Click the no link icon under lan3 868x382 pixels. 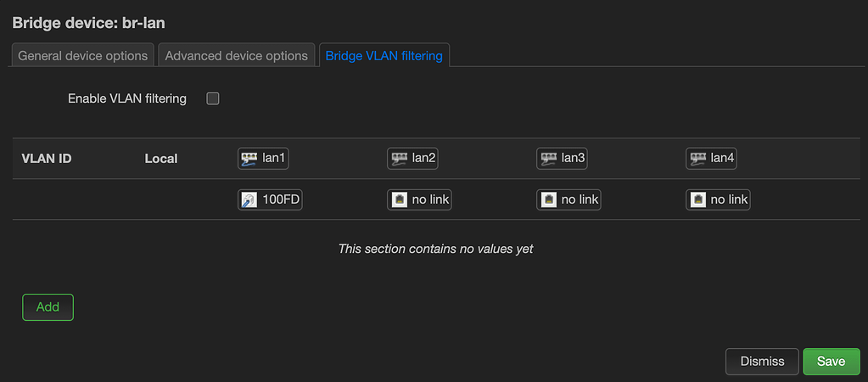548,200
